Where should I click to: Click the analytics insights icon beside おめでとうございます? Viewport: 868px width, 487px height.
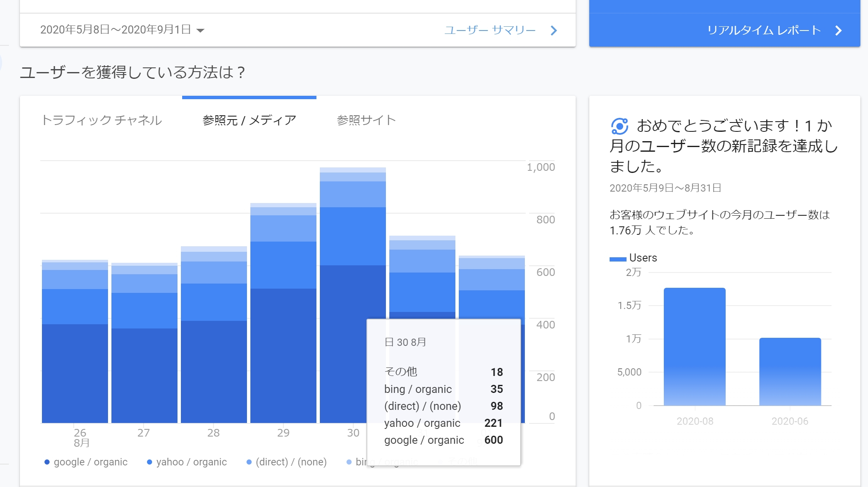click(619, 126)
